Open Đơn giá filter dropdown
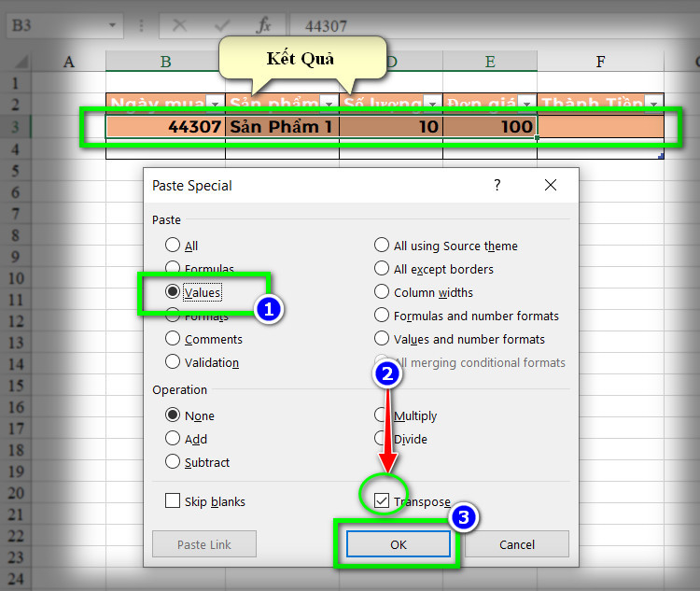 coord(526,104)
